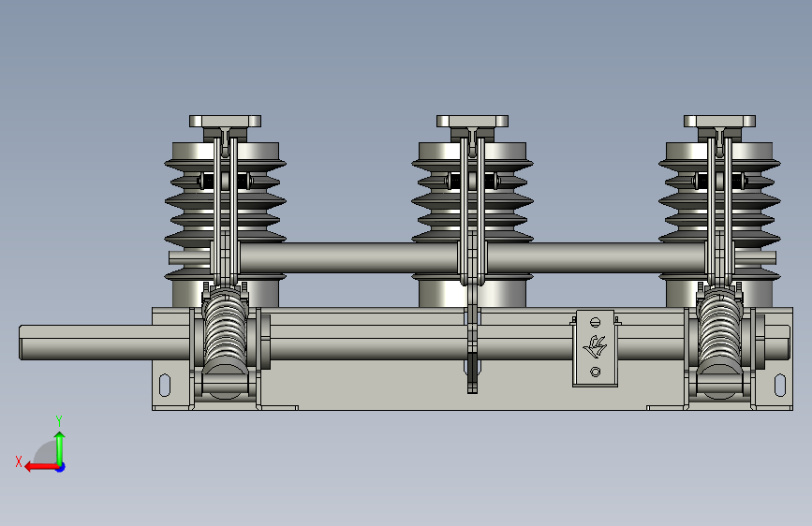Select the top terminal cap of left insulator
The image size is (812, 526).
[226, 122]
